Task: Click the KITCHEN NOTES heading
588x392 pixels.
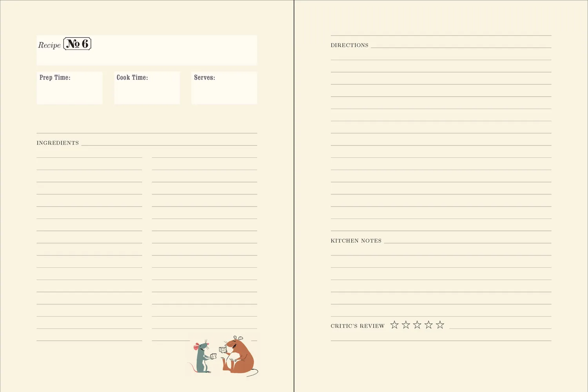Action: [x=356, y=241]
